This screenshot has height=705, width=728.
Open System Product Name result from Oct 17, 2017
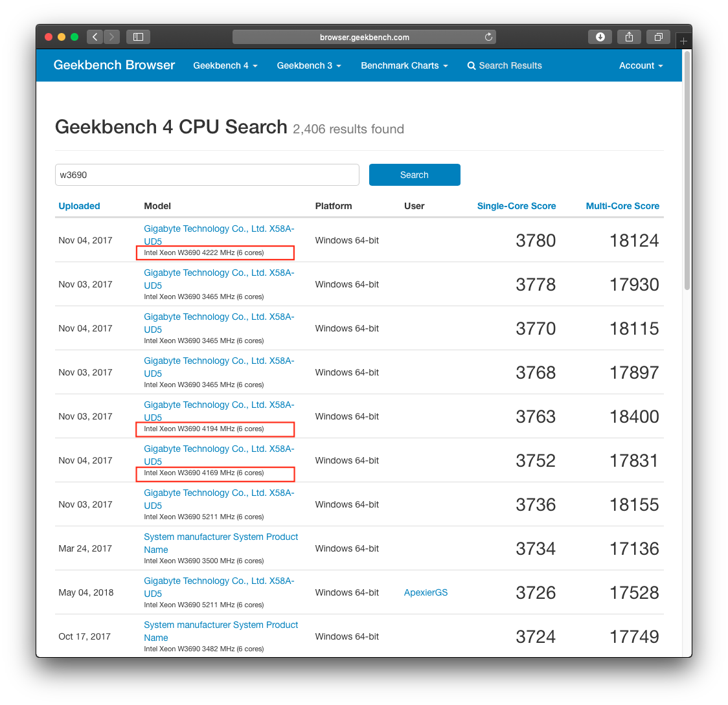220,631
